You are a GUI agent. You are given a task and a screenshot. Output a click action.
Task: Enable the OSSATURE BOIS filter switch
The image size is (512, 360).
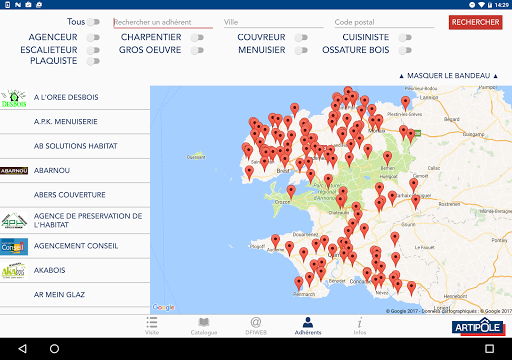click(405, 50)
